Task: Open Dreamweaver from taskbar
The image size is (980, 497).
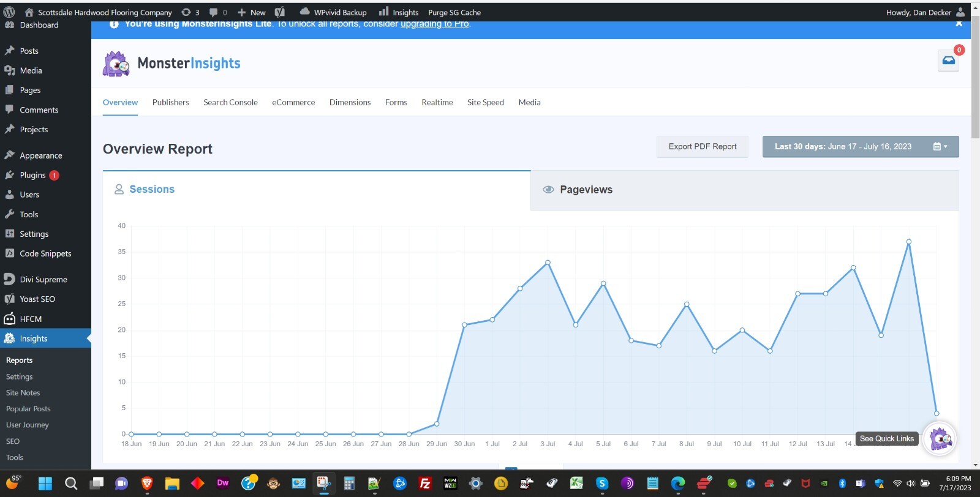Action: point(223,483)
